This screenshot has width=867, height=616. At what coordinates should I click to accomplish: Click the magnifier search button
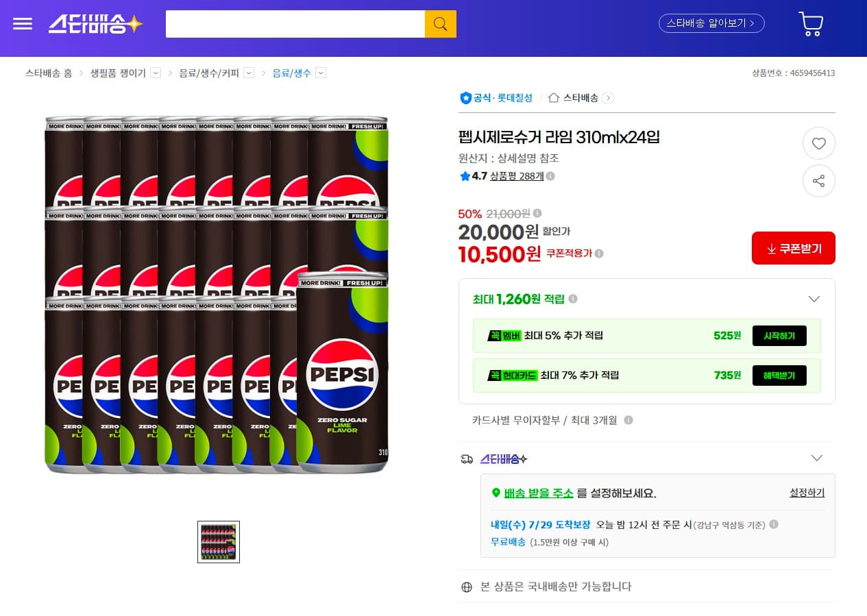pos(441,24)
